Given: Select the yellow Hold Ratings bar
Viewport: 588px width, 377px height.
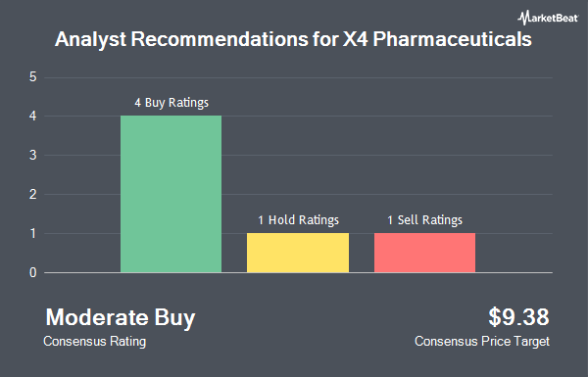Looking at the screenshot, I should tap(298, 253).
